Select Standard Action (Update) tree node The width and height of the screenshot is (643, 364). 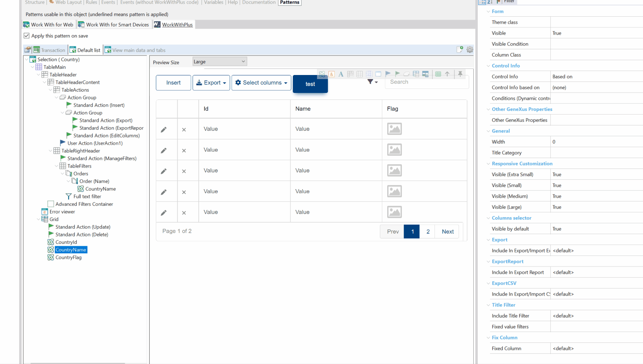[x=83, y=227]
